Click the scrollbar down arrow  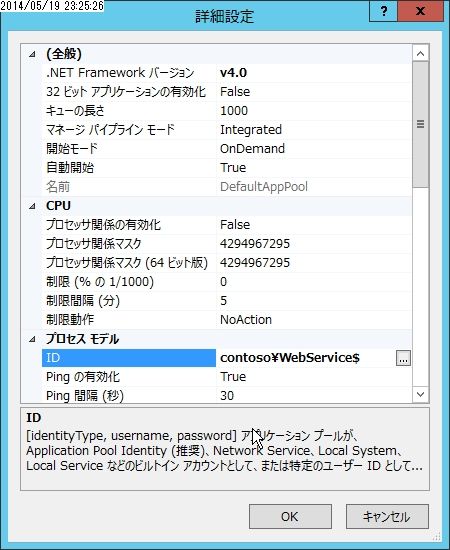[421, 394]
